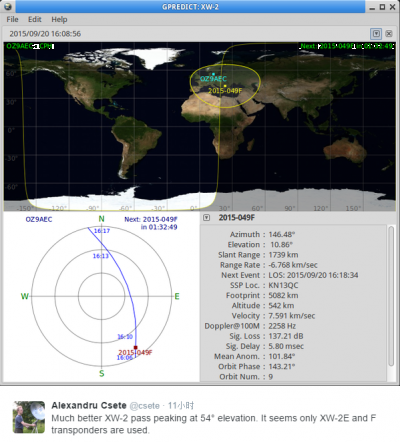Viewport: 400px width, 442px height.
Task: Minimize the GPREDICT window
Action: click(x=372, y=7)
